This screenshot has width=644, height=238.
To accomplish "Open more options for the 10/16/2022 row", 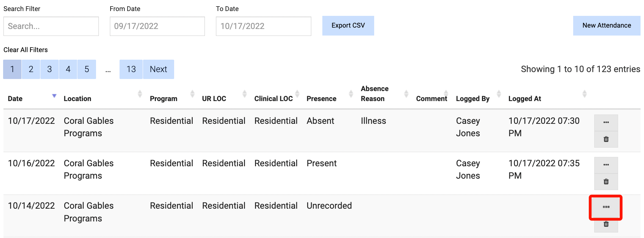I will (606, 165).
